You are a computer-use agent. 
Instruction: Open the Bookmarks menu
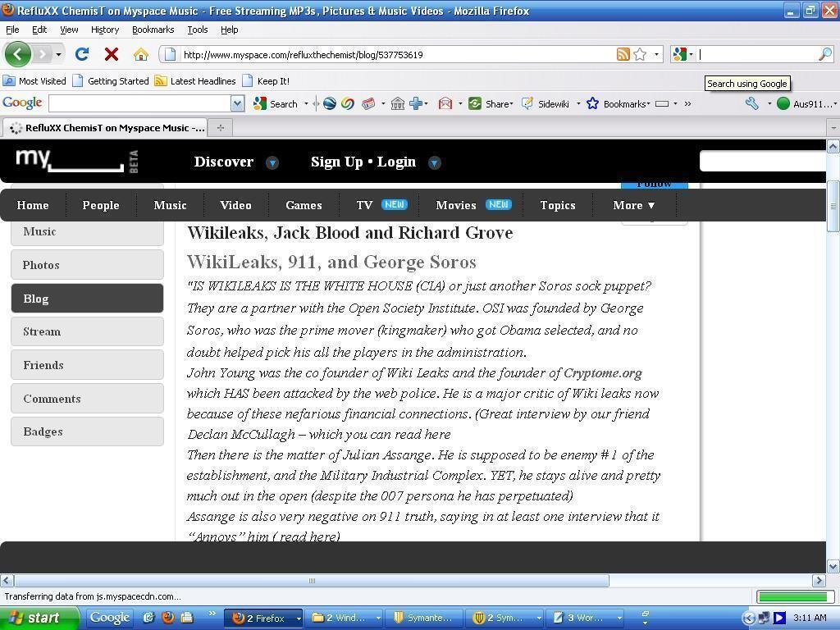click(x=153, y=30)
